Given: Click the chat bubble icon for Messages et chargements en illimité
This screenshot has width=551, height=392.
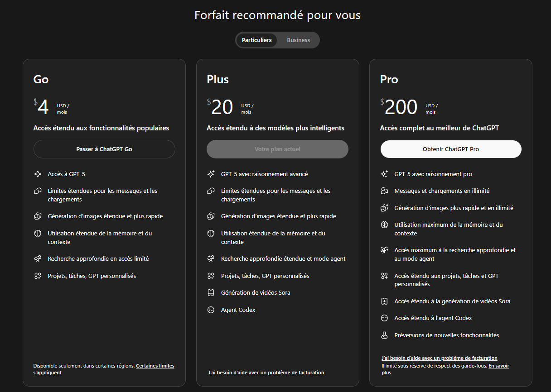Looking at the screenshot, I should pyautogui.click(x=384, y=191).
